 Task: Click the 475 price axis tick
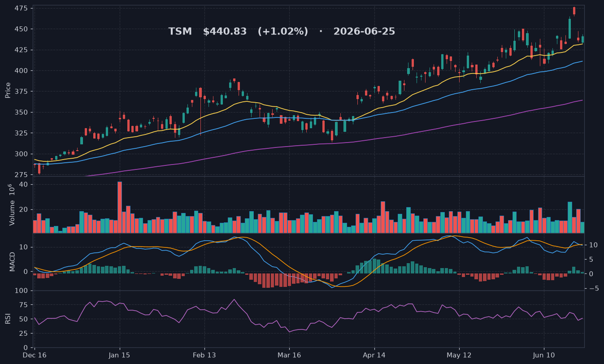point(21,9)
